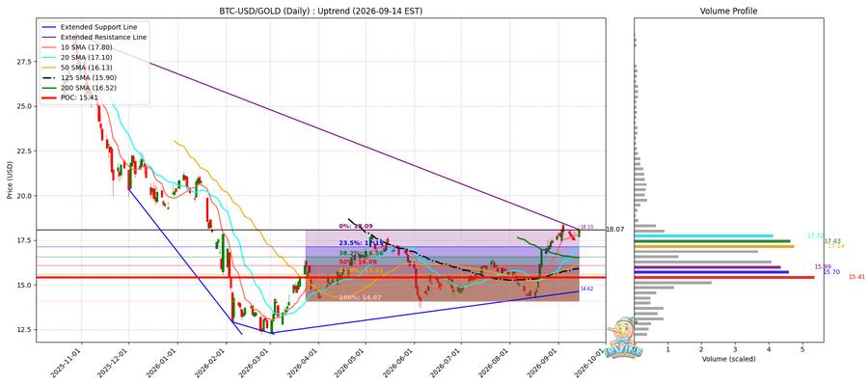Click the 18.10 resistance line end label
Image resolution: width=868 pixels, height=386 pixels.
click(585, 227)
